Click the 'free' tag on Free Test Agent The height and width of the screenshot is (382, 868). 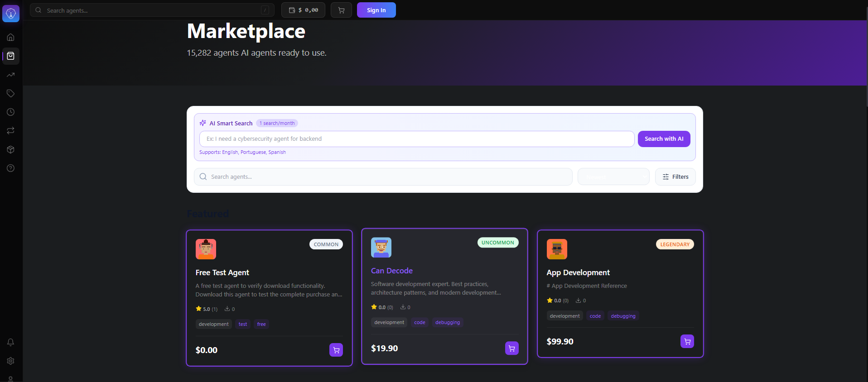click(x=261, y=324)
